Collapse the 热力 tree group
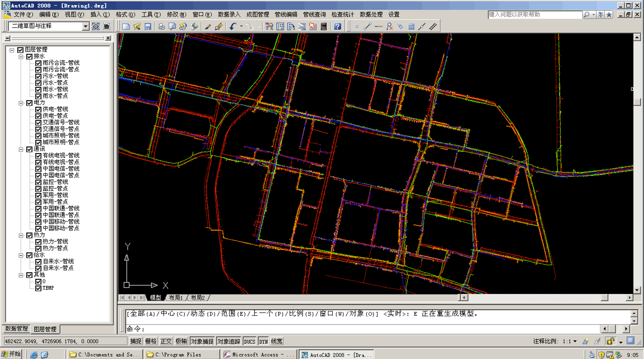Screen dimensions: 644x359 tap(21, 235)
